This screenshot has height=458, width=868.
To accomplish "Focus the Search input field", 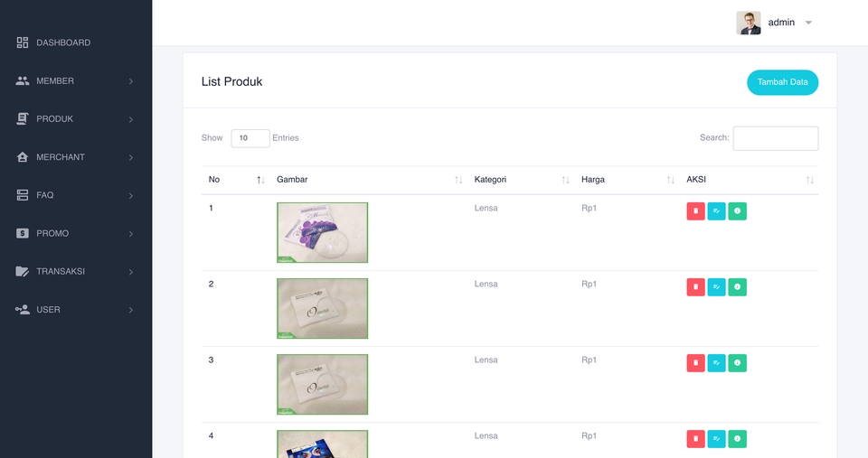I will (x=776, y=138).
